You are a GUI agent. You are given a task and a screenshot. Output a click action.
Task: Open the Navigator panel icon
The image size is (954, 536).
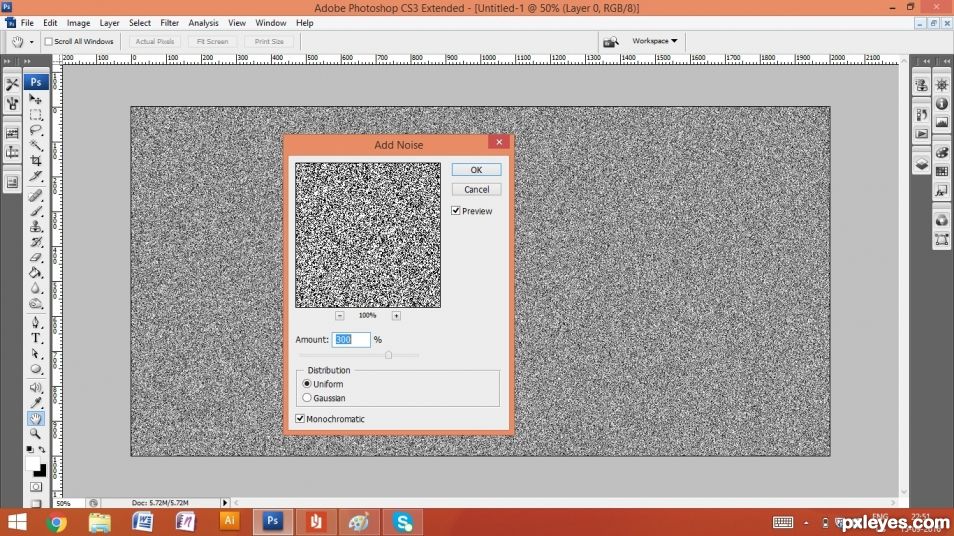[x=942, y=85]
